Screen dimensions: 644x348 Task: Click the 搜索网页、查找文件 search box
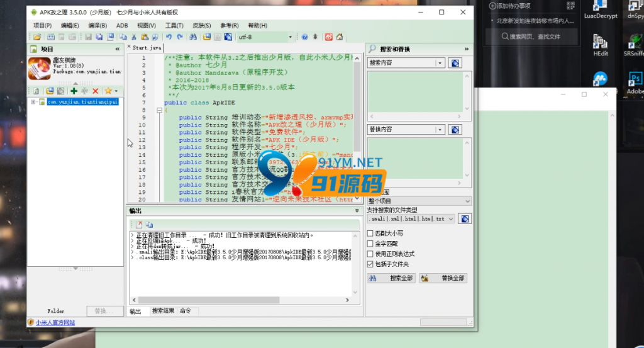tap(531, 36)
